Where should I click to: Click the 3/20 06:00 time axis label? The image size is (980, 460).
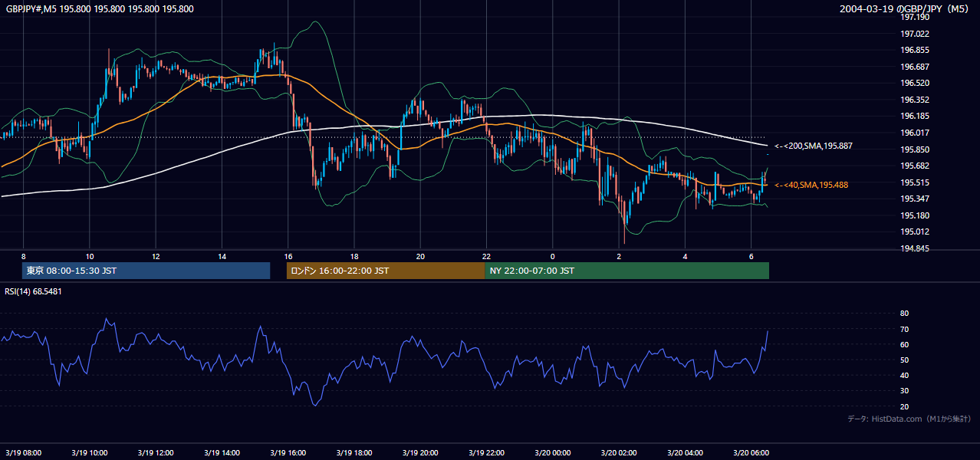coord(751,452)
